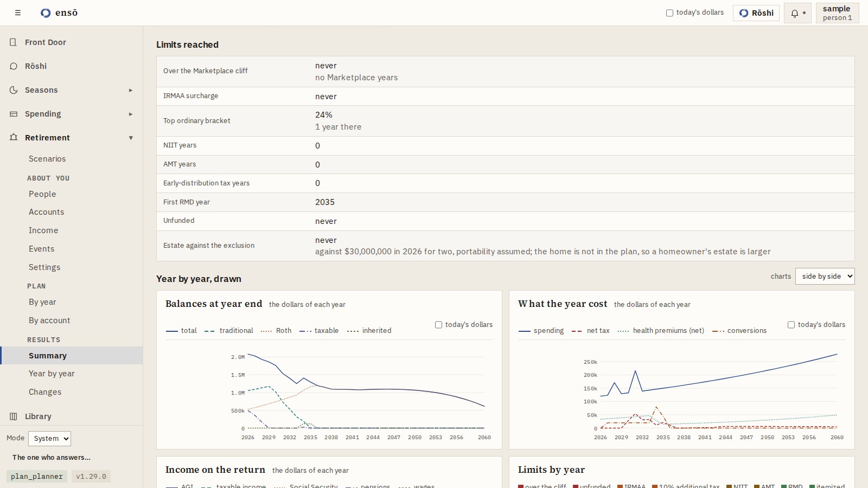Viewport: 868px width, 488px height.
Task: Open the People page
Action: pos(42,194)
